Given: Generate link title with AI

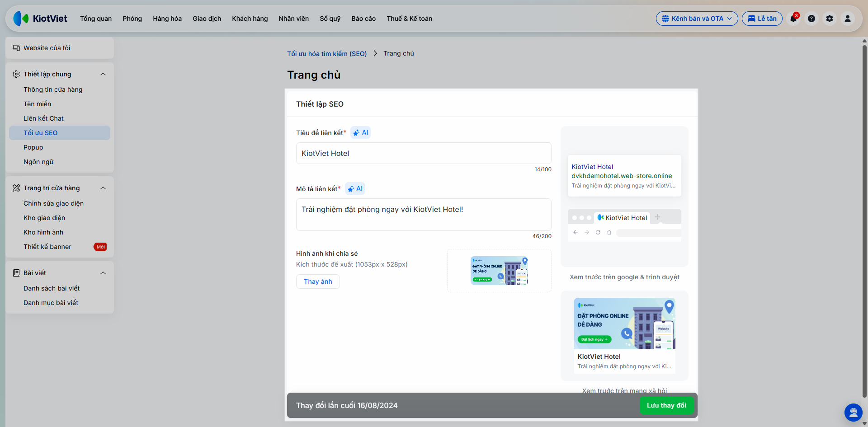Looking at the screenshot, I should pos(361,132).
